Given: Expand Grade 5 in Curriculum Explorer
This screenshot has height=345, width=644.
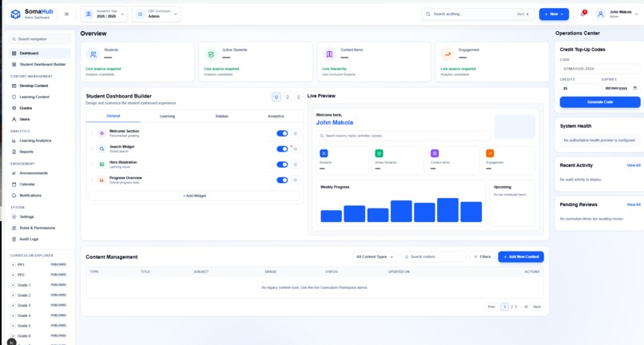Looking at the screenshot, I should coord(13,326).
